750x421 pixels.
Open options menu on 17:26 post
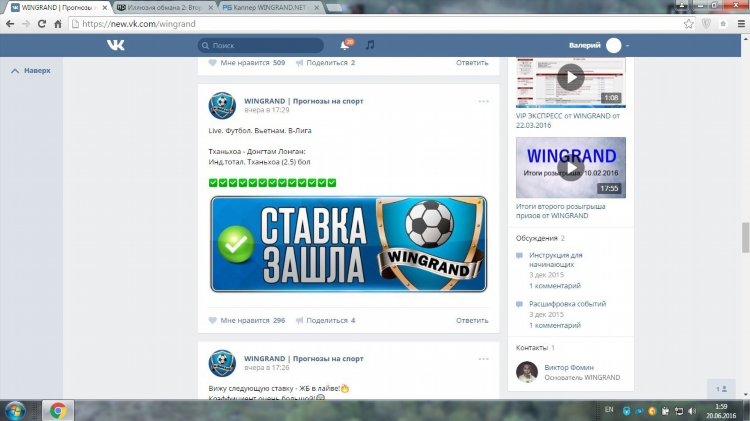coord(484,359)
